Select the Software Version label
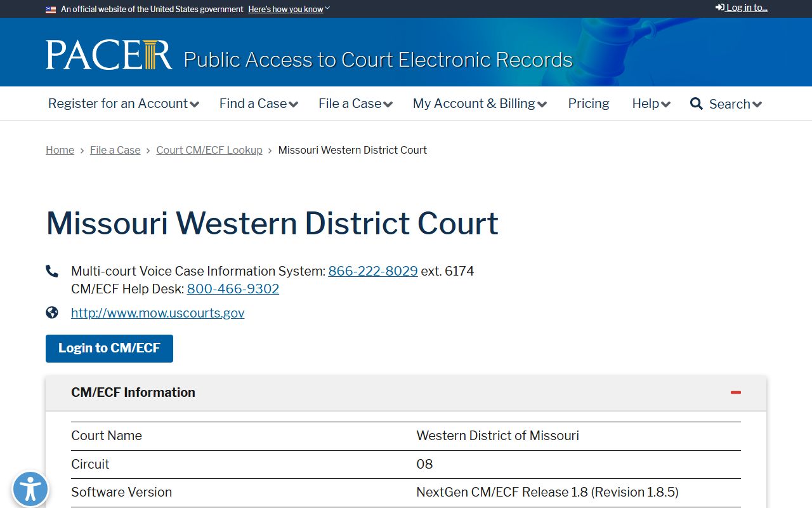 click(x=121, y=492)
